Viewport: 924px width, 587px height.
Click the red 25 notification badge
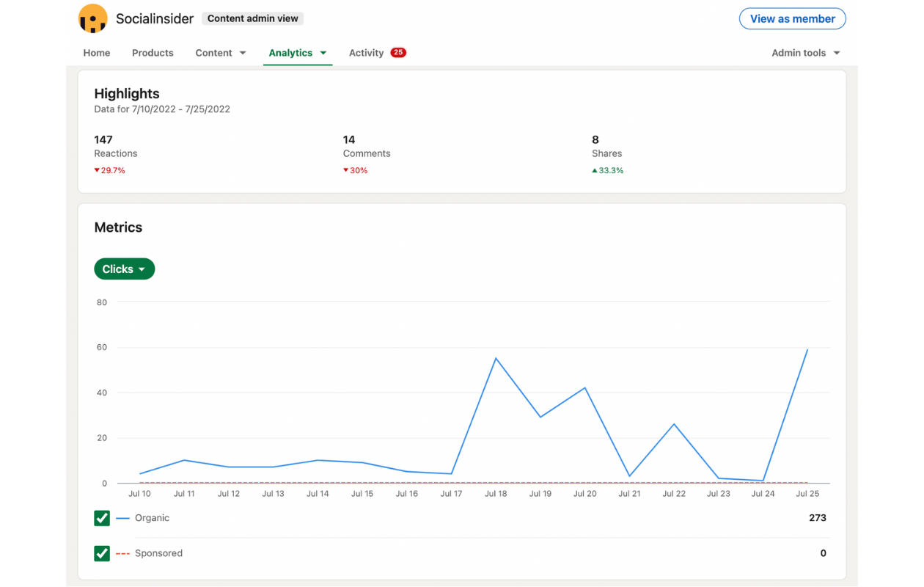(398, 52)
